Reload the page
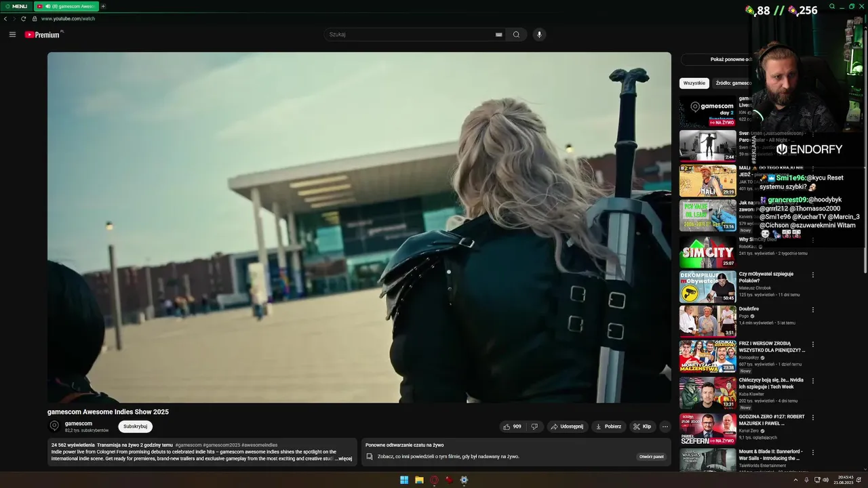 24,18
